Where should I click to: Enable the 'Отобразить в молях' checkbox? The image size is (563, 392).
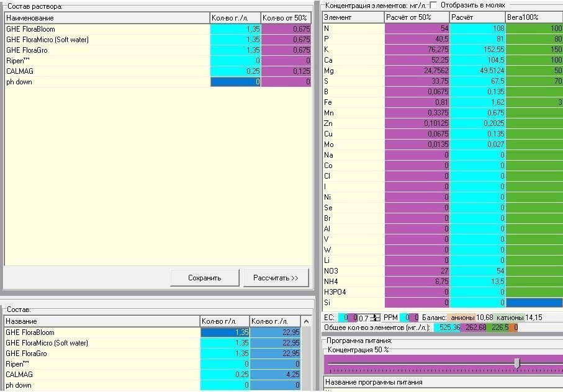[x=433, y=5]
